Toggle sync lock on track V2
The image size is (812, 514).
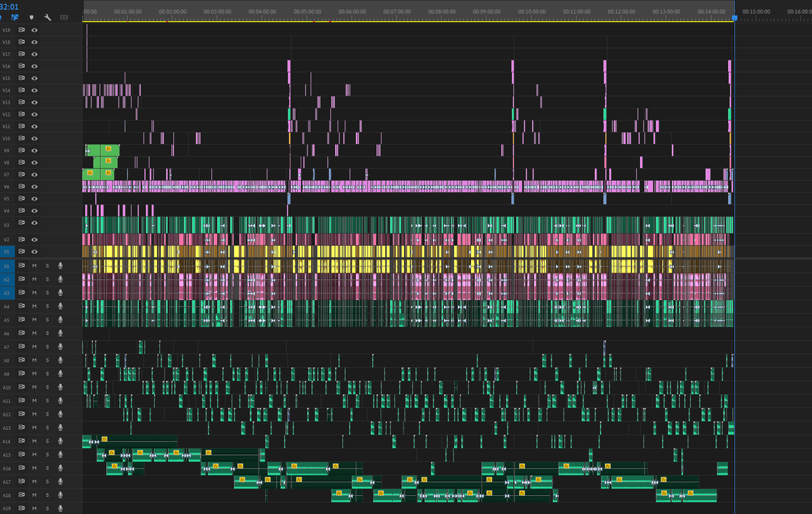tap(22, 239)
